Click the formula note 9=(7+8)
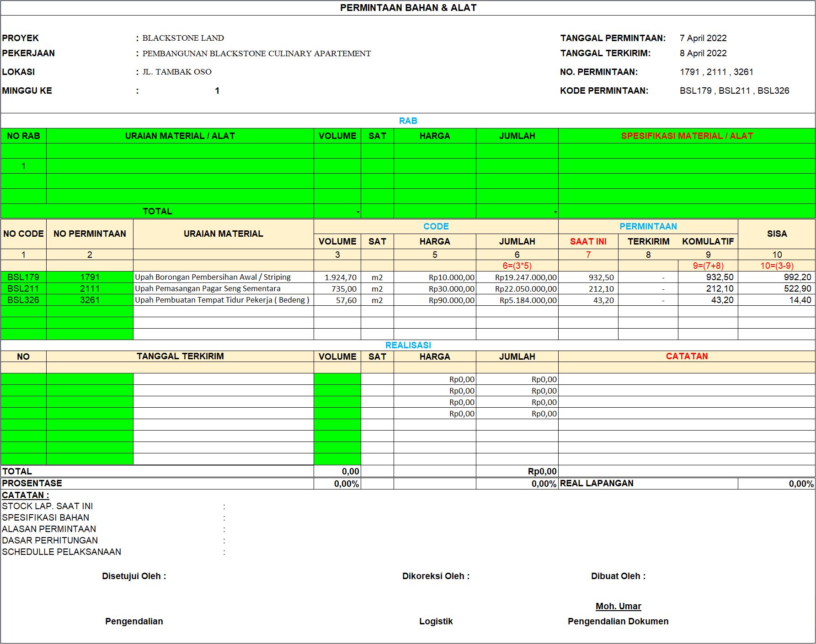This screenshot has height=644, width=816. [708, 266]
